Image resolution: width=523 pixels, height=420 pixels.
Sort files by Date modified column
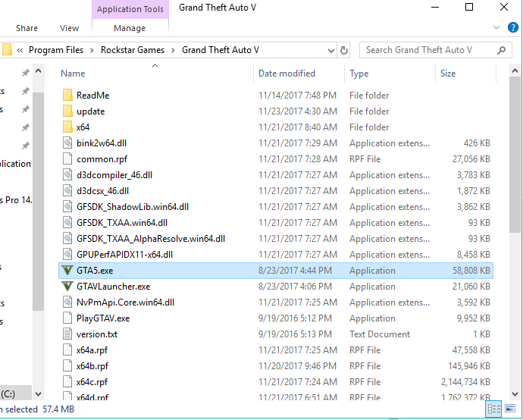pyautogui.click(x=287, y=74)
